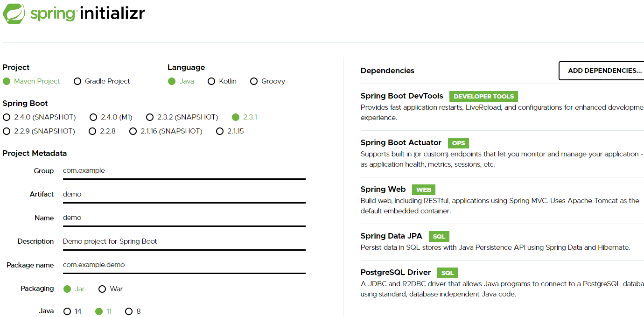644x317 pixels.
Task: Click the Spring Initializr leaf logo
Action: click(14, 14)
